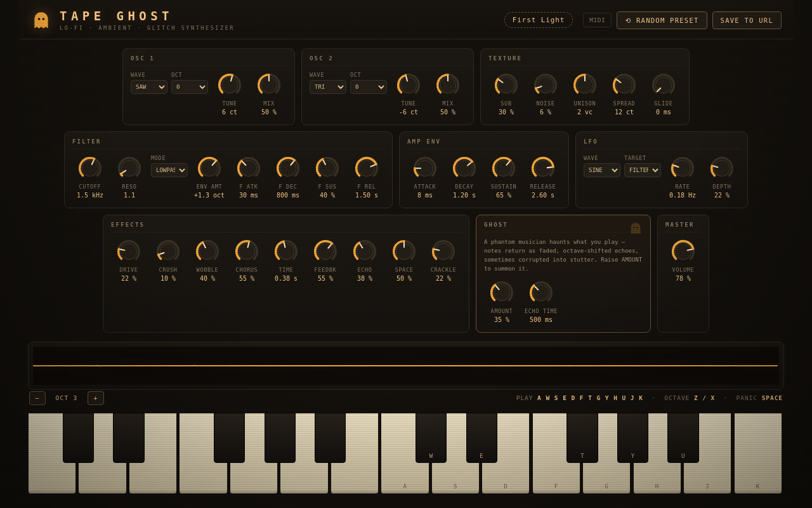Image resolution: width=812 pixels, height=508 pixels.
Task: Load a random preset
Action: [x=662, y=20]
